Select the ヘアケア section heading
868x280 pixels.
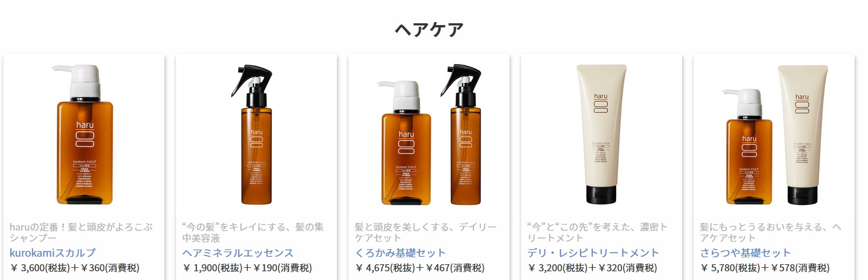click(x=429, y=29)
